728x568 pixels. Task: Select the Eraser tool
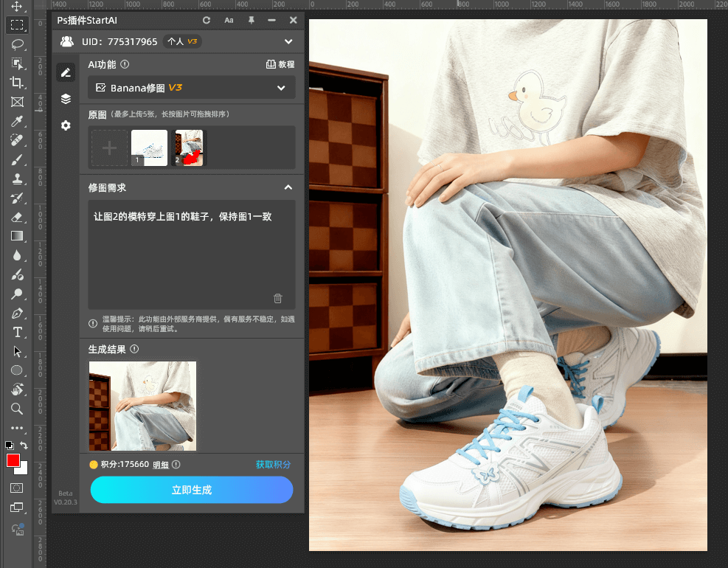click(16, 217)
